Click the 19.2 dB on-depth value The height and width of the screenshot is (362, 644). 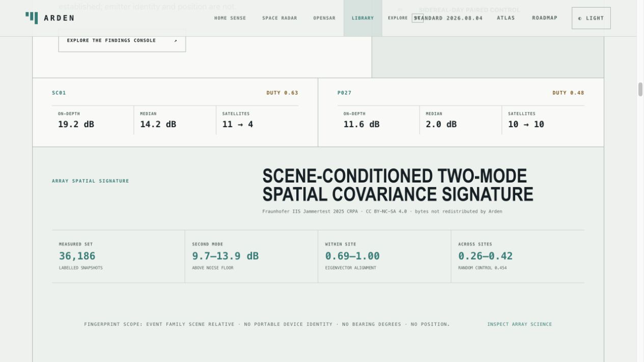click(x=76, y=125)
